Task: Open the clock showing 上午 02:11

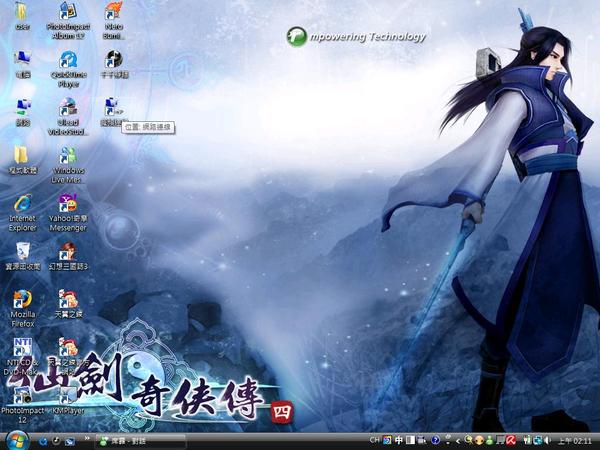Action: coord(575,441)
